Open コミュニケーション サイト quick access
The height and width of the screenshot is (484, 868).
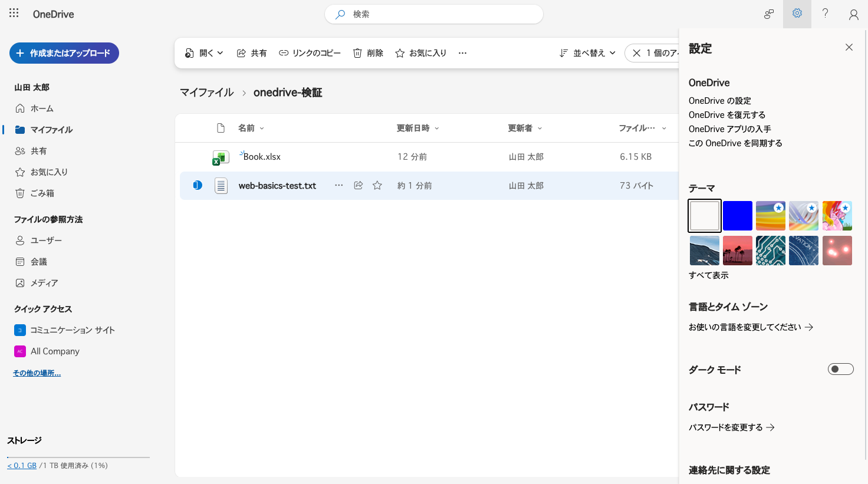[x=65, y=330]
